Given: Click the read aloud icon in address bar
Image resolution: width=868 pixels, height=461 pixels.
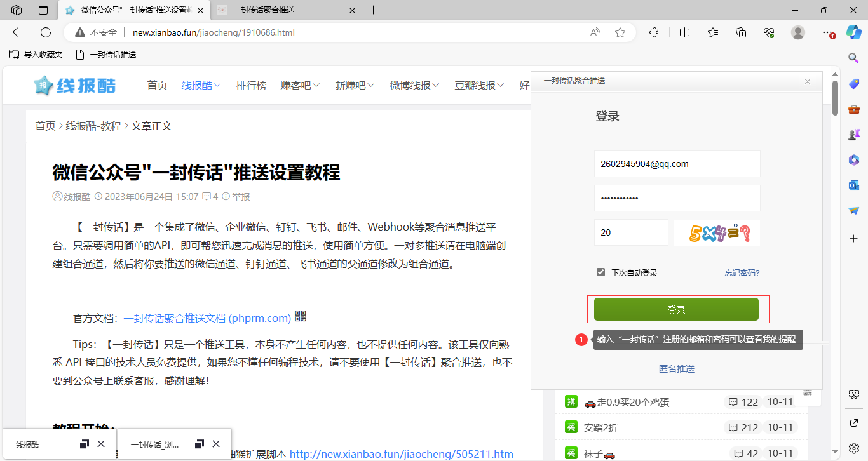Looking at the screenshot, I should [595, 32].
